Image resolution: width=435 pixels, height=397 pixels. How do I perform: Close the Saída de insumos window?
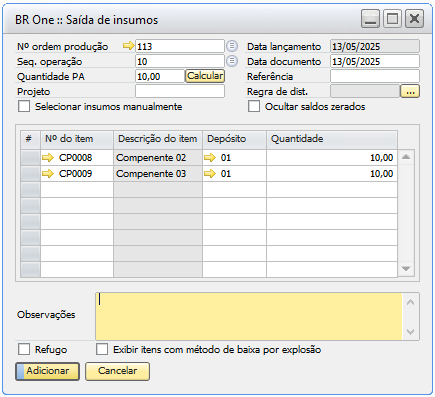pyautogui.click(x=414, y=19)
